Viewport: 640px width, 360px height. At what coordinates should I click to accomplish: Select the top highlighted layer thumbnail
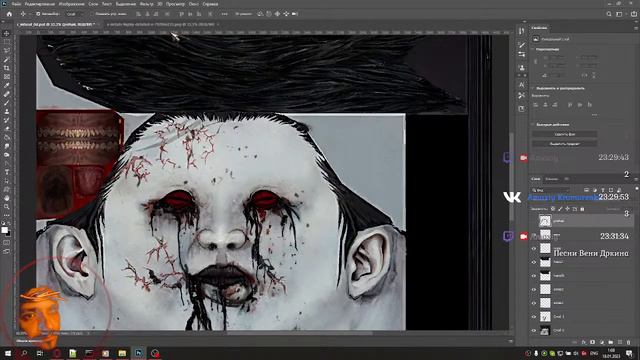coord(545,221)
